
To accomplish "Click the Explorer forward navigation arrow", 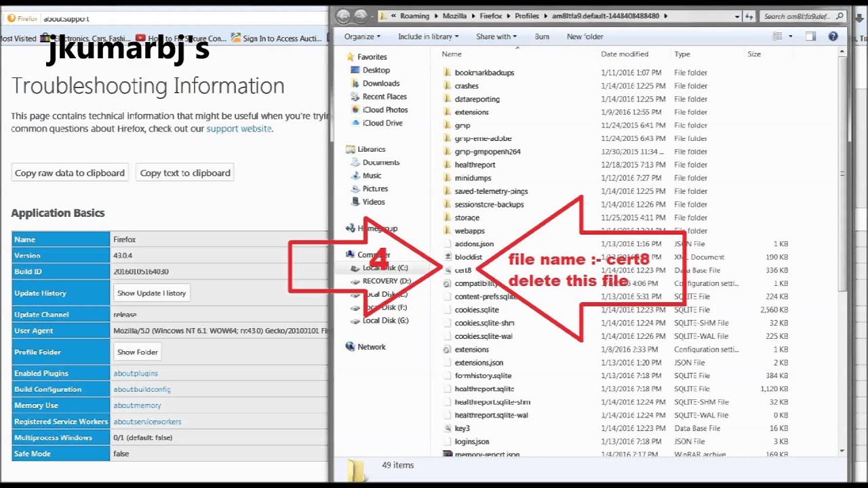I will pos(361,16).
